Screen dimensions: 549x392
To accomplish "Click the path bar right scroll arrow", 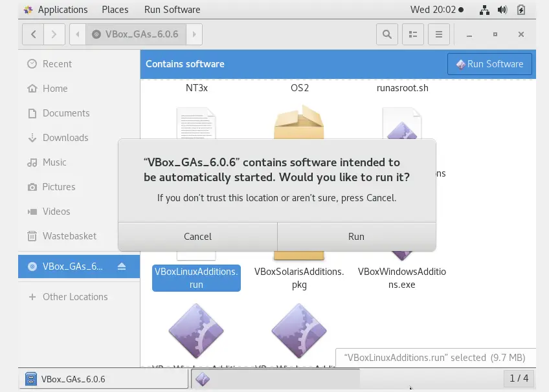I will [194, 34].
